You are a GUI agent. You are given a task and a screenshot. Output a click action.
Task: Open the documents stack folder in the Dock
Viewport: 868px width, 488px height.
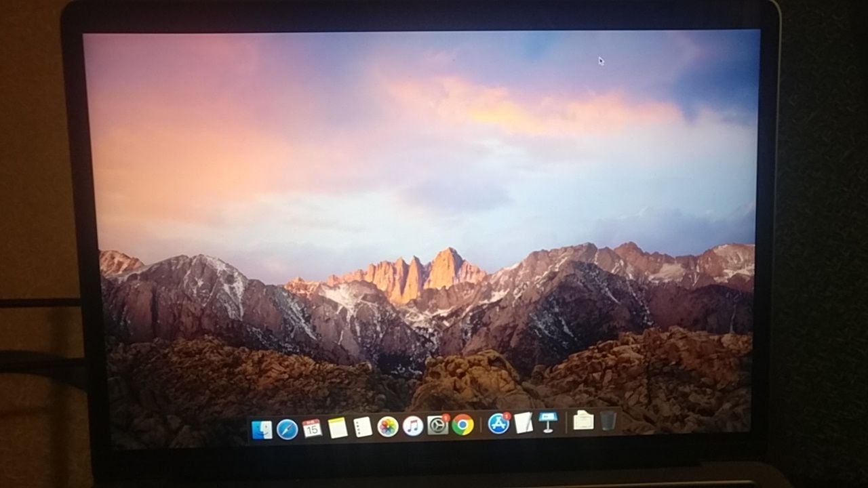583,421
